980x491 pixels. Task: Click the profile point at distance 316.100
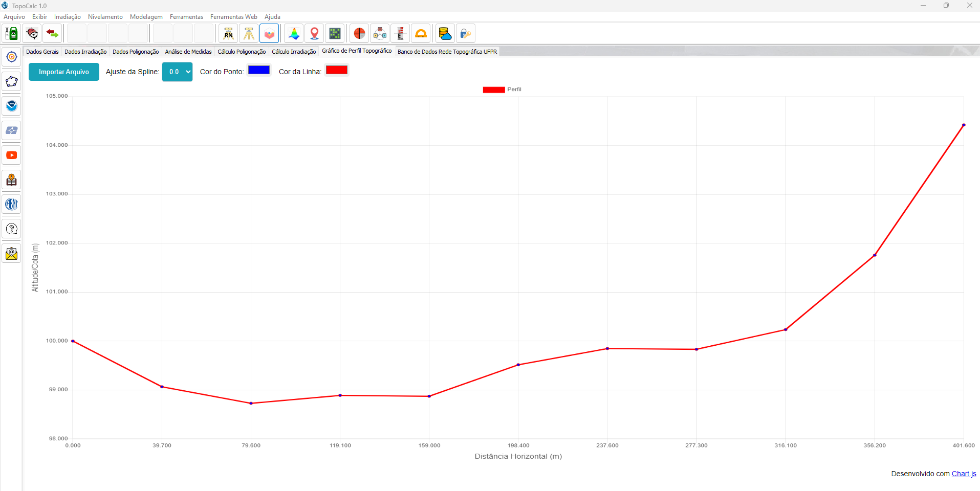point(786,329)
